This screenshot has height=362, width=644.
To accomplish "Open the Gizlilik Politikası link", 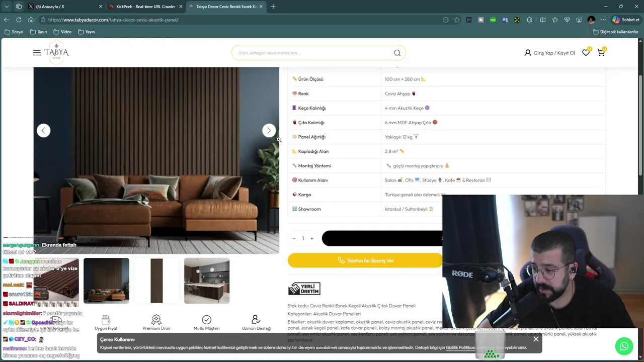I will [460, 347].
